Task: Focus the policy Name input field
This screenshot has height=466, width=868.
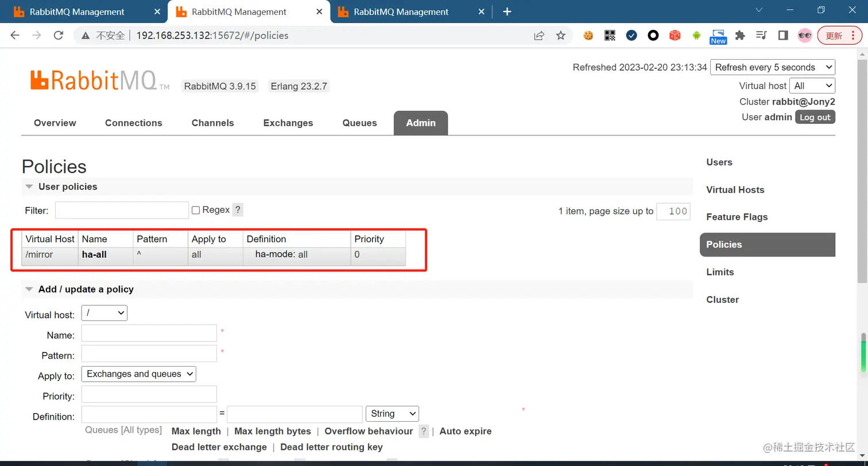Action: (x=149, y=333)
